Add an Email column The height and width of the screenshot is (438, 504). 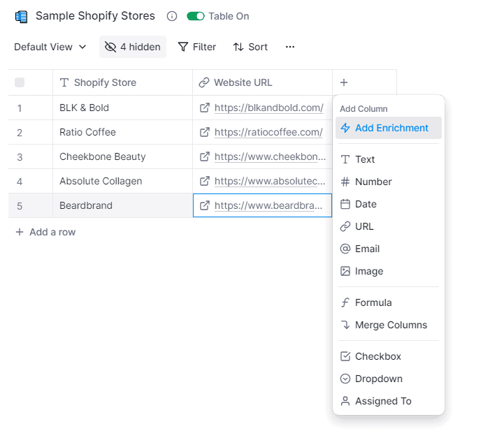point(388,249)
